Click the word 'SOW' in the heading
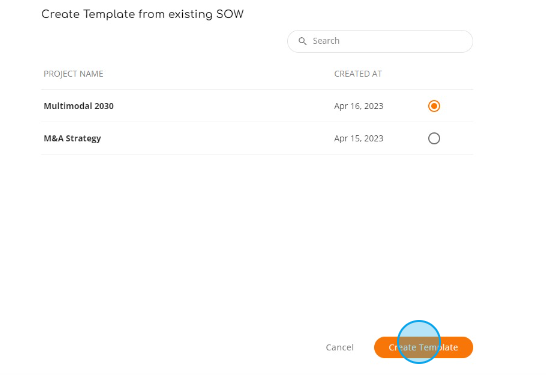Image resolution: width=546 pixels, height=383 pixels. click(x=230, y=15)
